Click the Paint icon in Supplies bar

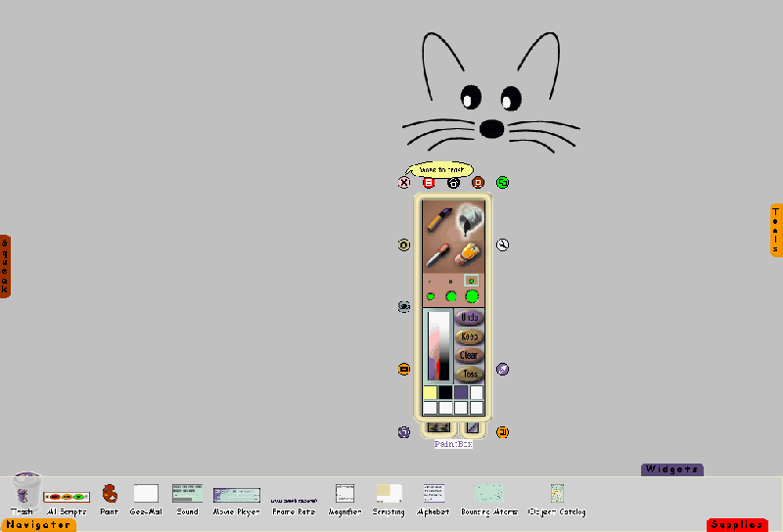point(110,494)
